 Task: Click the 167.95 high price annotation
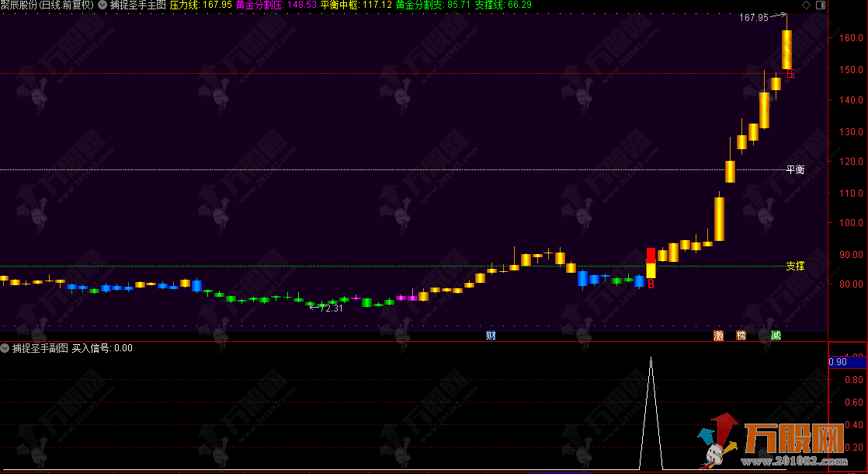tap(754, 18)
